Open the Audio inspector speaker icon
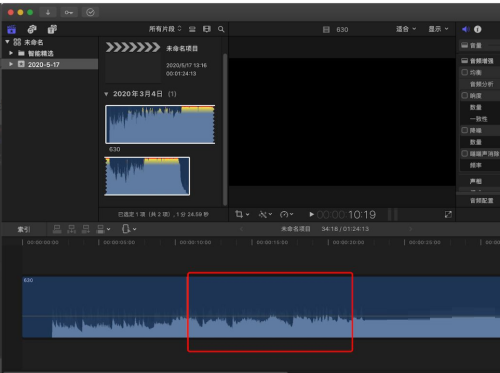Screen dimensions: 500x373 coord(466,29)
